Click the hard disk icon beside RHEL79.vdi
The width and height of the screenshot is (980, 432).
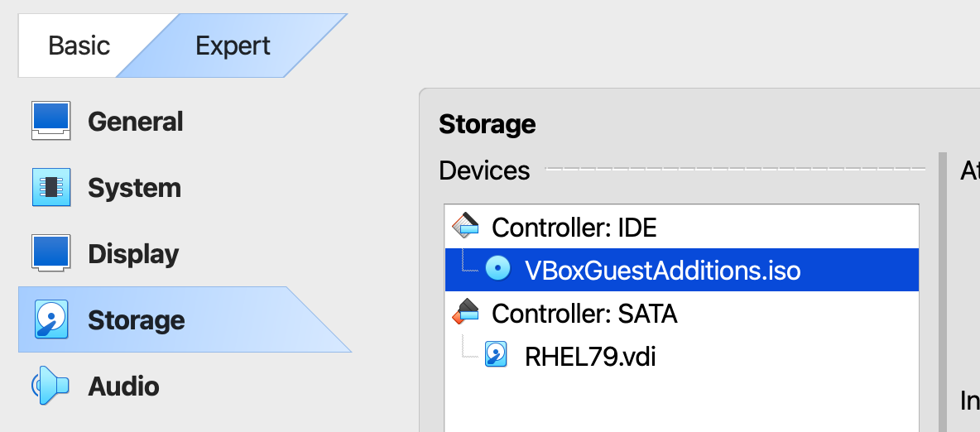point(497,355)
